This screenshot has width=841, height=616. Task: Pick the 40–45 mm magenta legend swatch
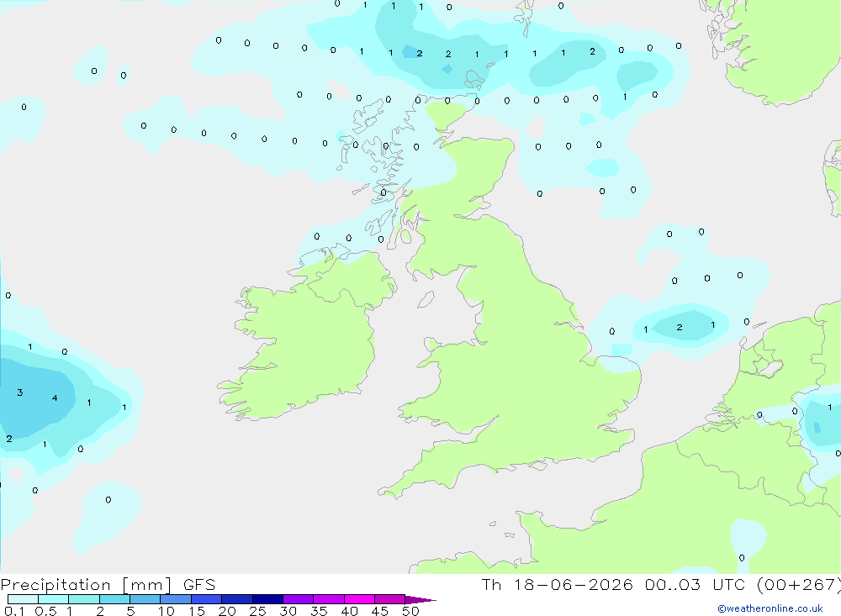tap(359, 599)
